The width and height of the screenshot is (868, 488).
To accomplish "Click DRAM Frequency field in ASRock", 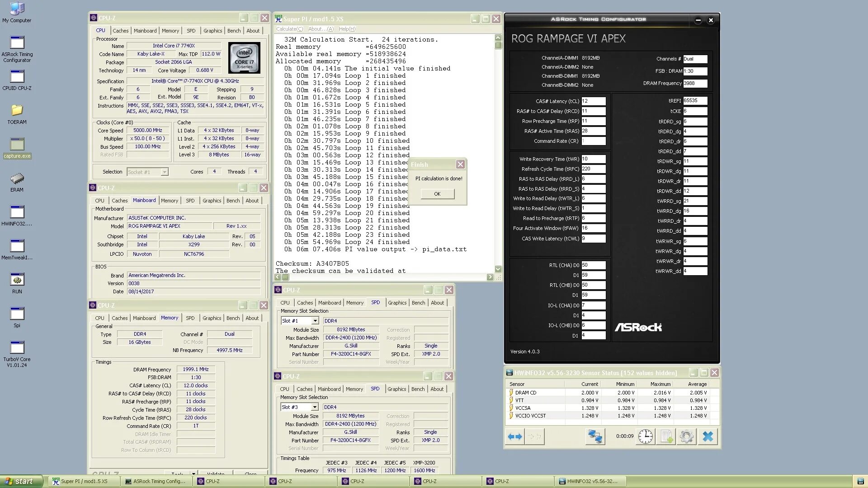I will pyautogui.click(x=695, y=83).
